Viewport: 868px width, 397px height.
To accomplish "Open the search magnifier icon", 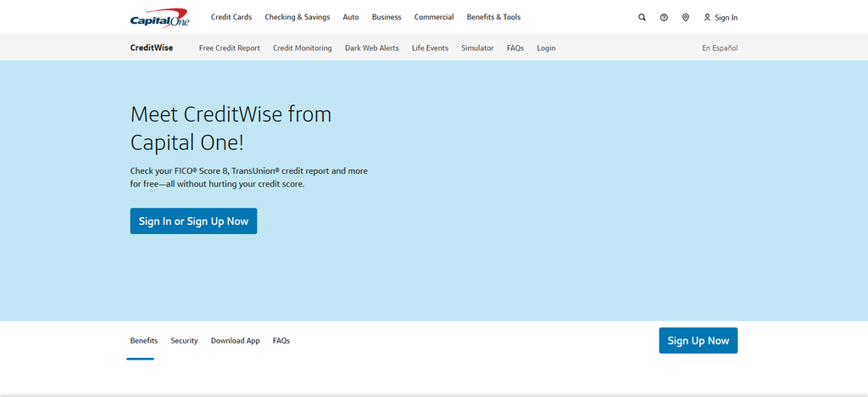I will (643, 18).
